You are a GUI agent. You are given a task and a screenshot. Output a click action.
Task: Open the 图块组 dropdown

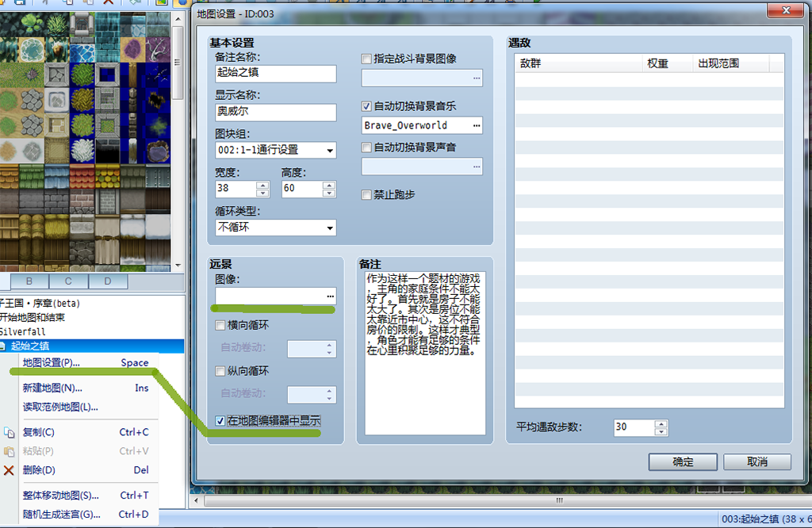[275, 150]
